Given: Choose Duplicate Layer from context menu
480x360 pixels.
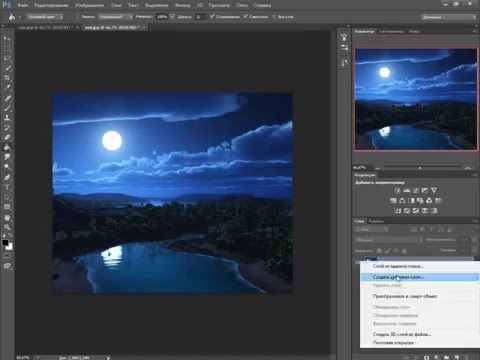Looking at the screenshot, I should coord(419,277).
